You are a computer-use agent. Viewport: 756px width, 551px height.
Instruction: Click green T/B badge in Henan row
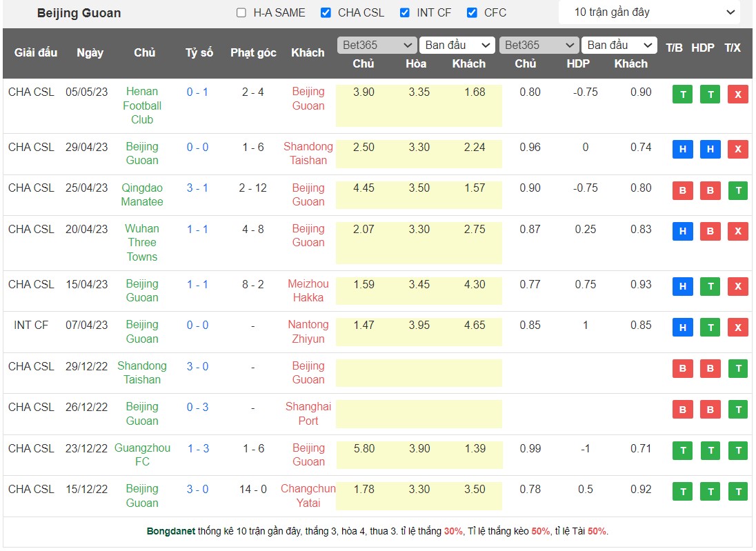pos(682,94)
